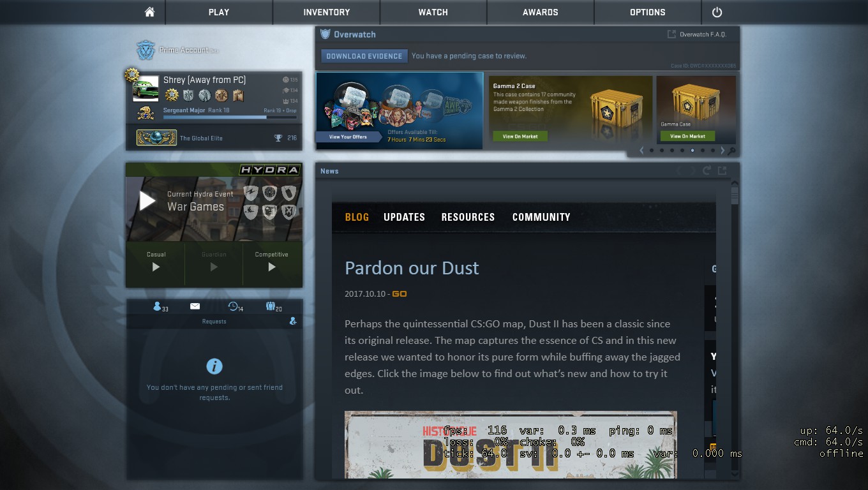
Task: Click the friendly commendation smiley icon
Action: [285, 80]
